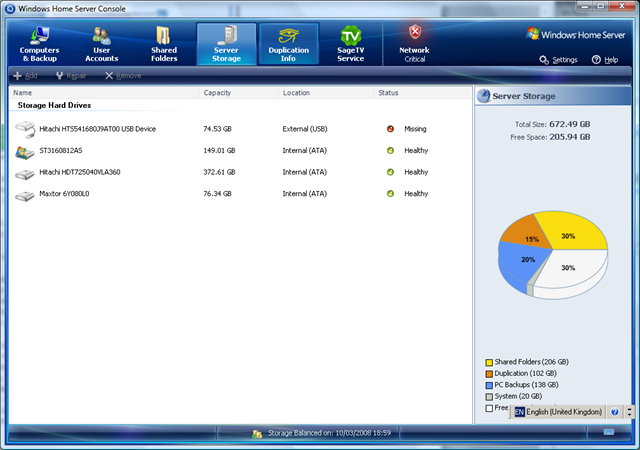Screen dimensions: 640x450
Task: Click the Repair toolbar button
Action: [72, 76]
